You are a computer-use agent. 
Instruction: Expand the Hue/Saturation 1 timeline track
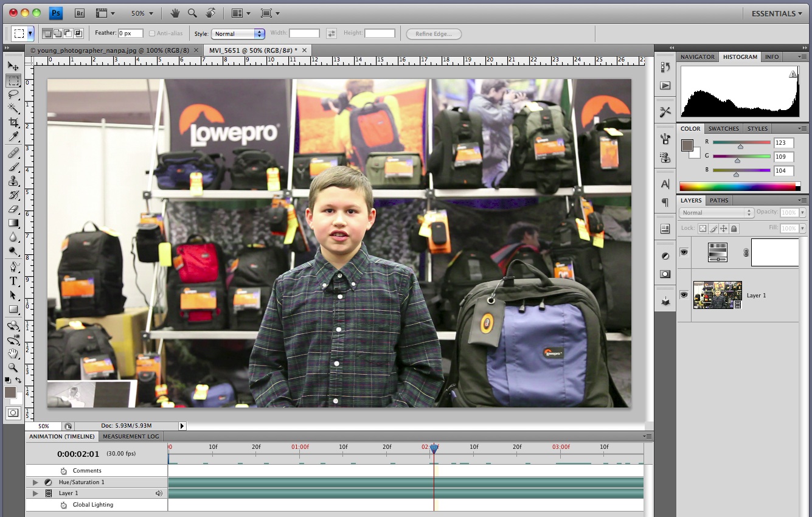pyautogui.click(x=35, y=482)
